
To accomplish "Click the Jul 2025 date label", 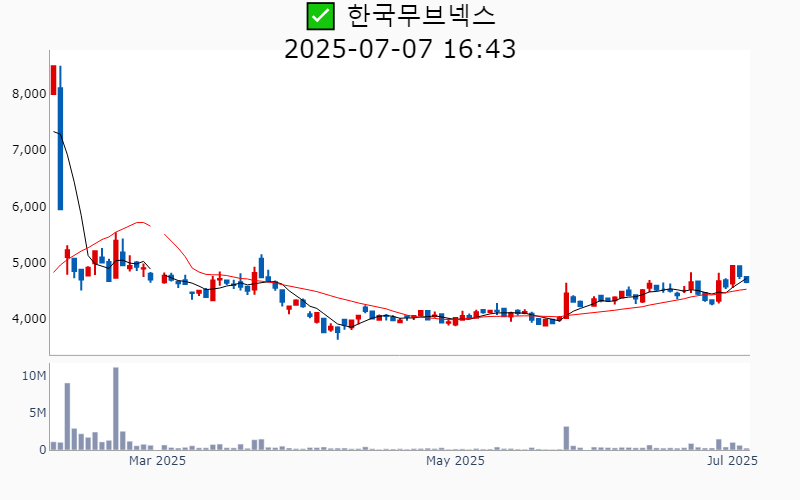I will click(732, 461).
